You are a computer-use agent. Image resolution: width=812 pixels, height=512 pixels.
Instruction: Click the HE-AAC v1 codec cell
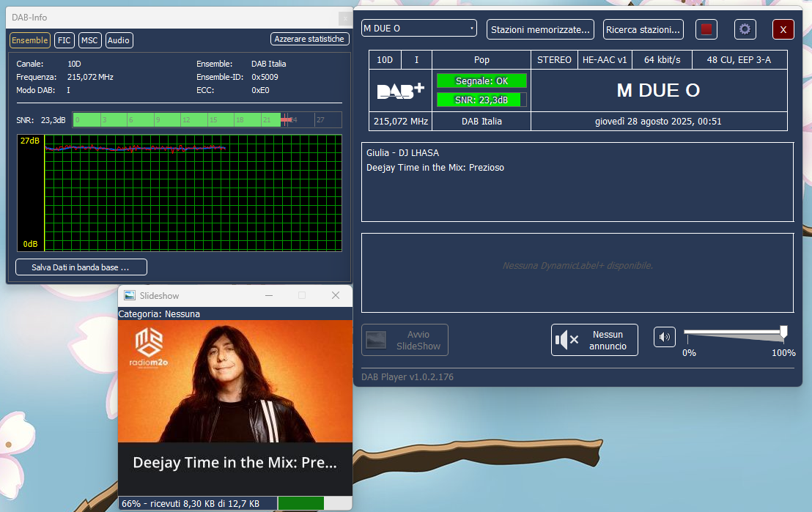pos(605,59)
